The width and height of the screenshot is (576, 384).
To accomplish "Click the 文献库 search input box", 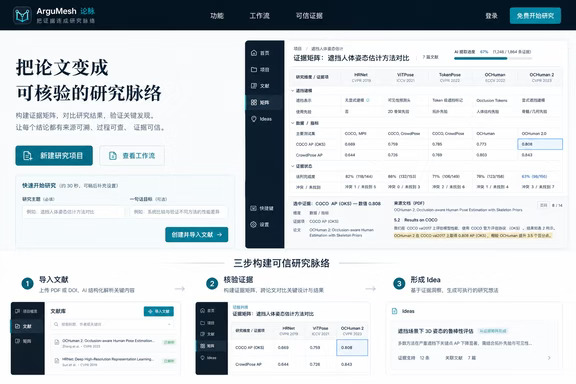I will 113,324.
